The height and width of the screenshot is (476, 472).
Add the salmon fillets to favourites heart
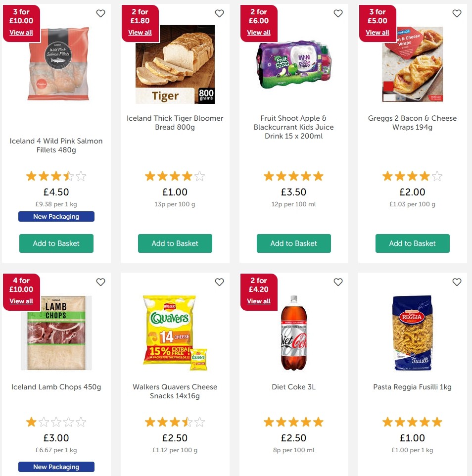(100, 13)
